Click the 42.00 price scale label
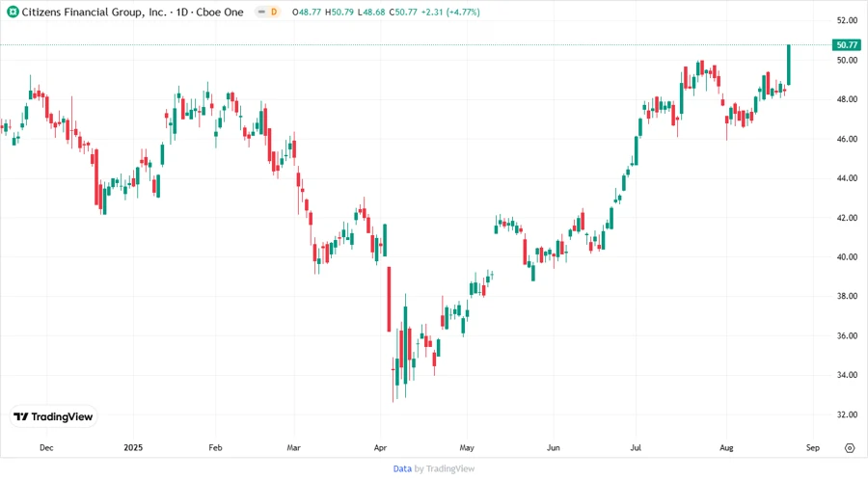The image size is (868, 480). pyautogui.click(x=847, y=218)
